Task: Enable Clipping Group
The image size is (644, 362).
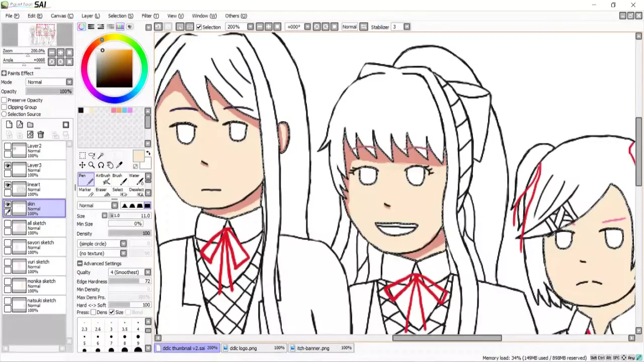Action: 4,107
